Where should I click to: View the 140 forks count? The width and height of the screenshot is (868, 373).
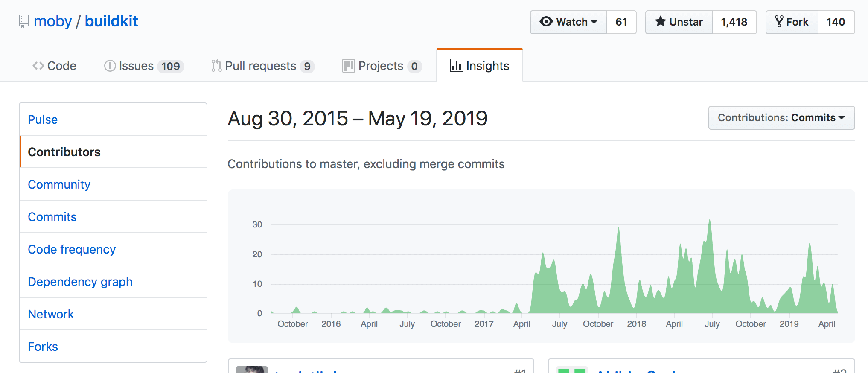[836, 22]
